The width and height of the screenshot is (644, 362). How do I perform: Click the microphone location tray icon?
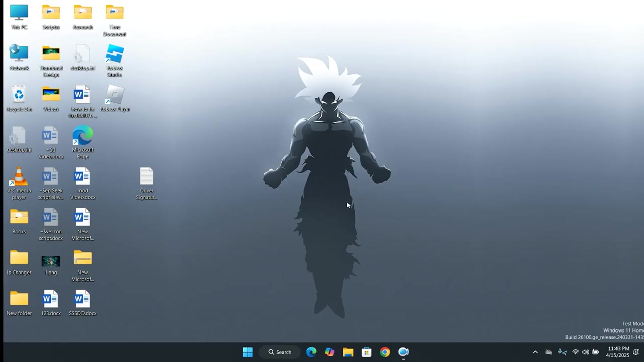[562, 352]
